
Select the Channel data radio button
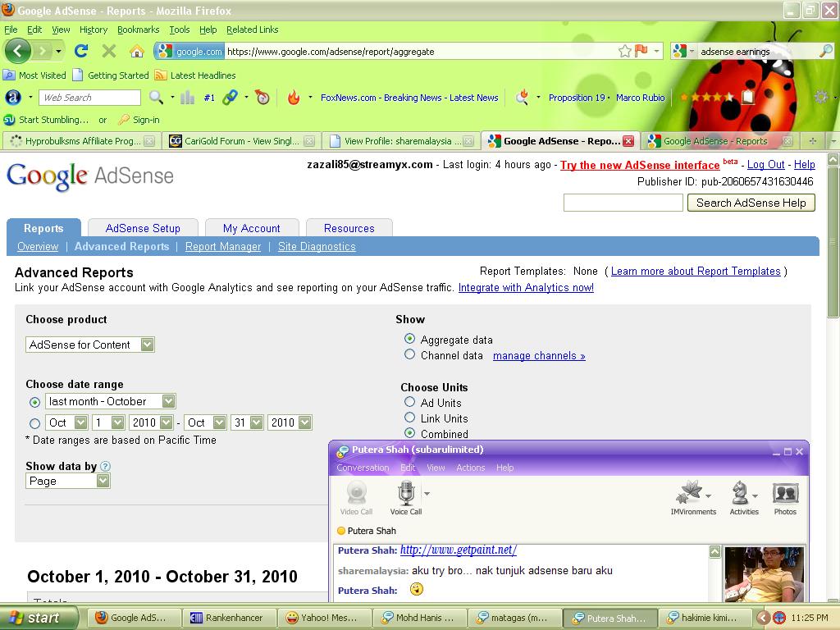(x=410, y=354)
